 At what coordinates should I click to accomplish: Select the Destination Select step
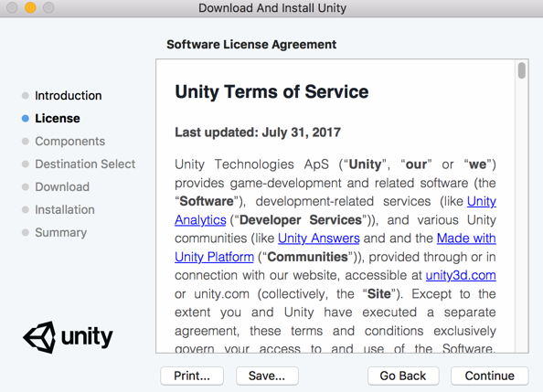coord(85,164)
